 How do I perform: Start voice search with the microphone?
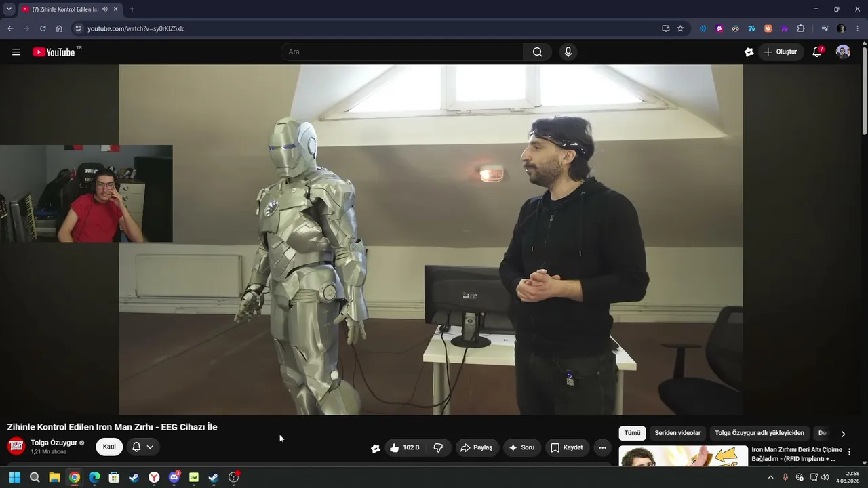pos(568,52)
